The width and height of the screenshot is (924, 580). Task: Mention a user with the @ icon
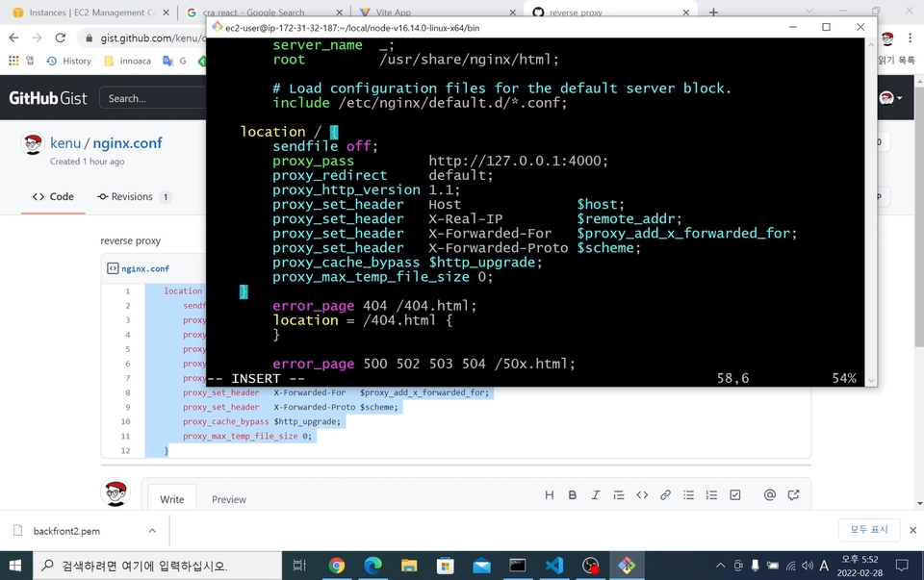[770, 495]
